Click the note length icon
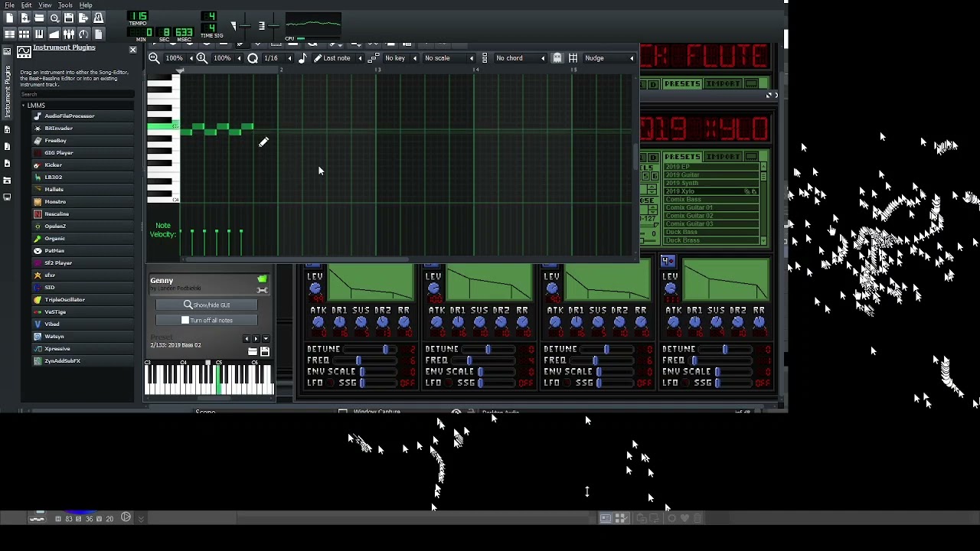Image resolution: width=980 pixels, height=551 pixels. [x=302, y=58]
